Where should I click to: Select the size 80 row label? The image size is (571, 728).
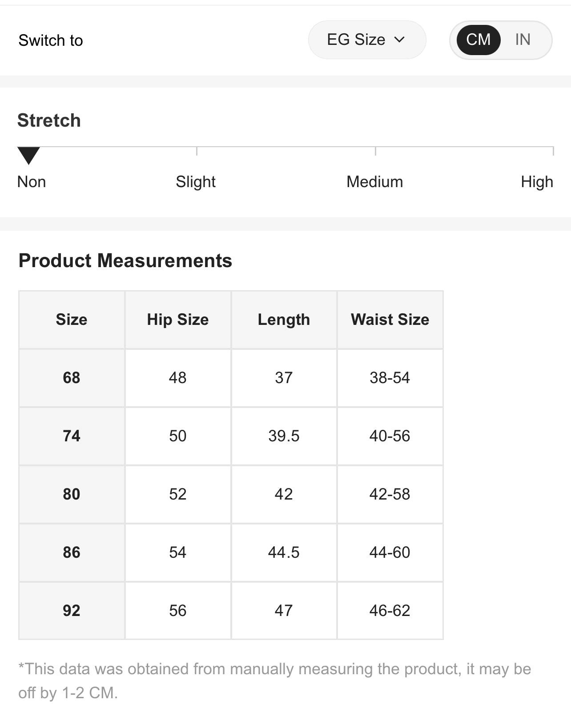click(x=72, y=494)
